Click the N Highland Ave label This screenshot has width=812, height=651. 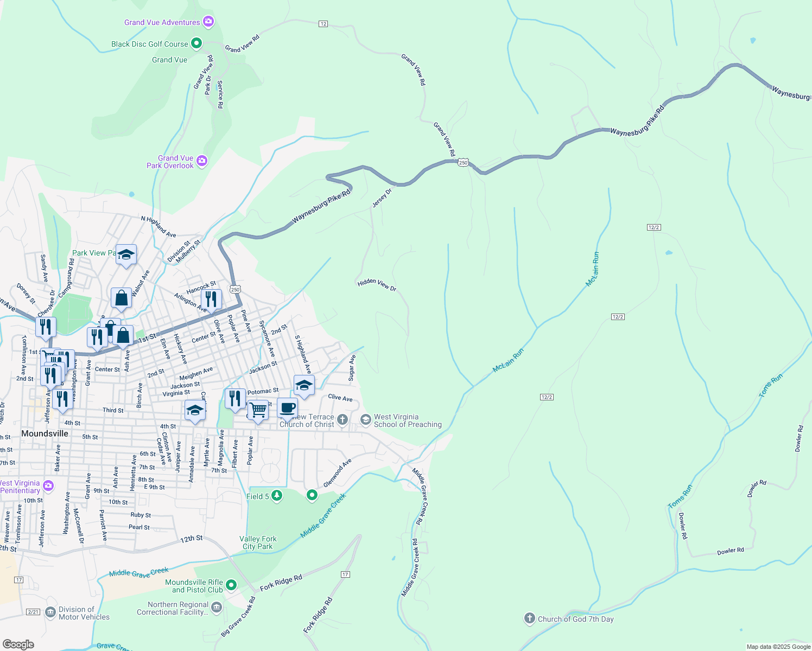point(158,227)
